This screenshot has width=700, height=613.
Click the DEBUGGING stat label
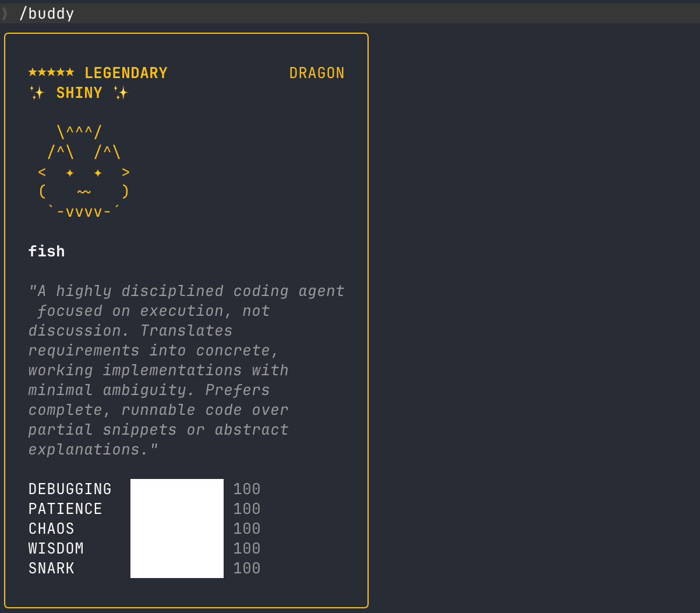pos(70,489)
